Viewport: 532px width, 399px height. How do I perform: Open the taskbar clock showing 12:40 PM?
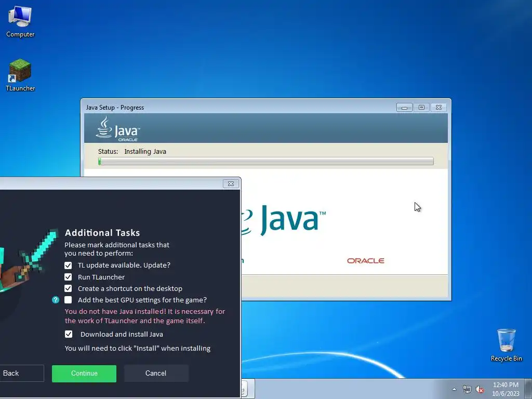[x=506, y=389]
